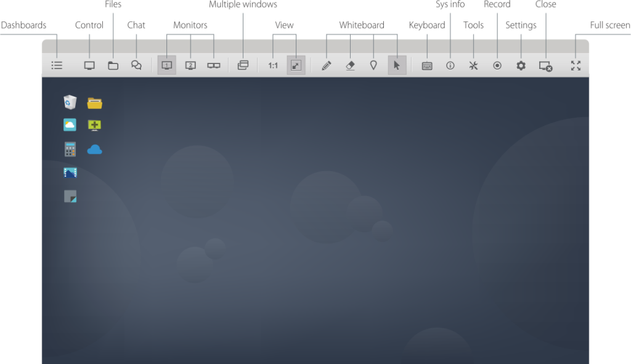This screenshot has width=631, height=364.
Task: Set the view to 1:1 scale
Action: click(273, 65)
